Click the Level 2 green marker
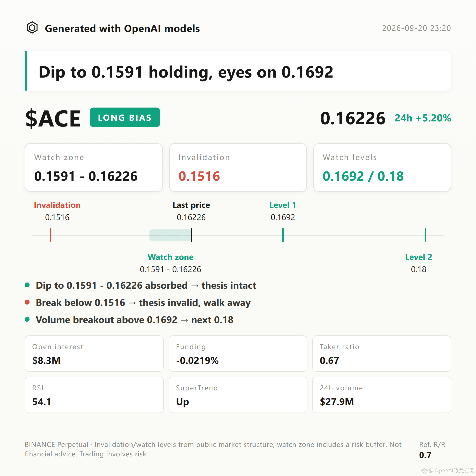 (x=425, y=235)
